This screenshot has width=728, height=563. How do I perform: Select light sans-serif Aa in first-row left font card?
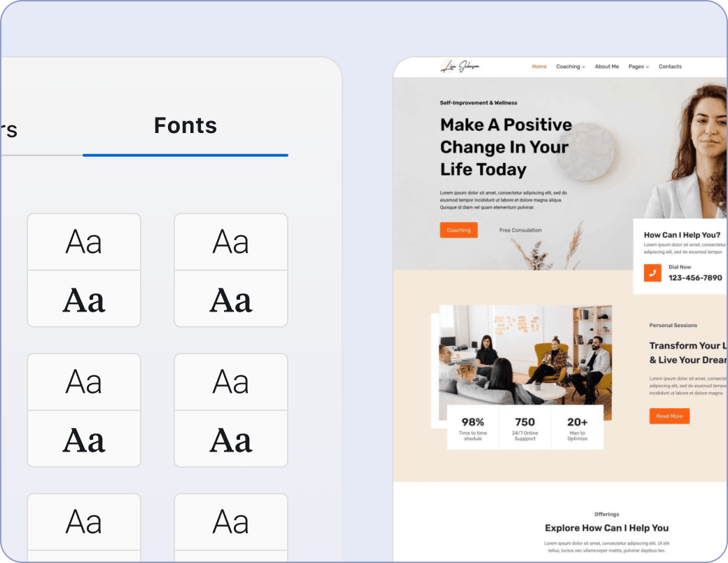84,242
